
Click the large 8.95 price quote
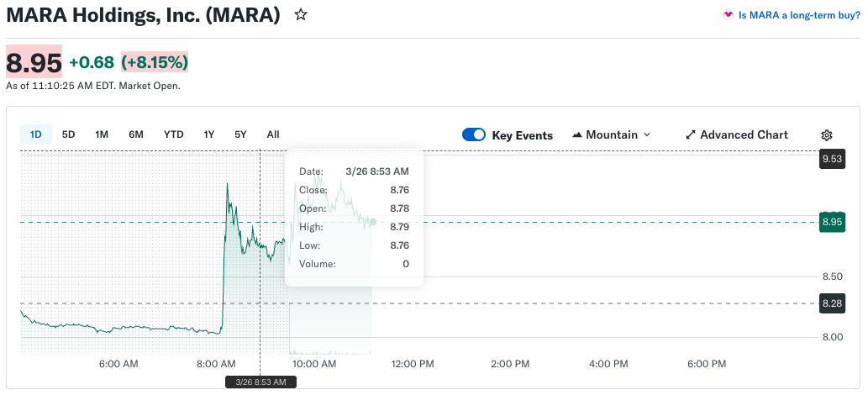(x=34, y=62)
